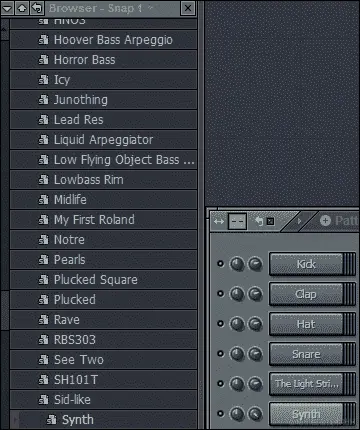This screenshot has width=360, height=430.
Task: Open the Clap channel button
Action: [x=306, y=294]
